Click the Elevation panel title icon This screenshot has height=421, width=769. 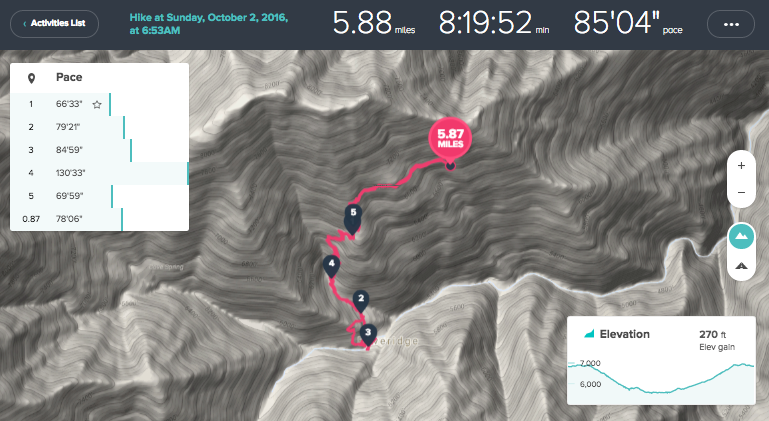click(589, 334)
